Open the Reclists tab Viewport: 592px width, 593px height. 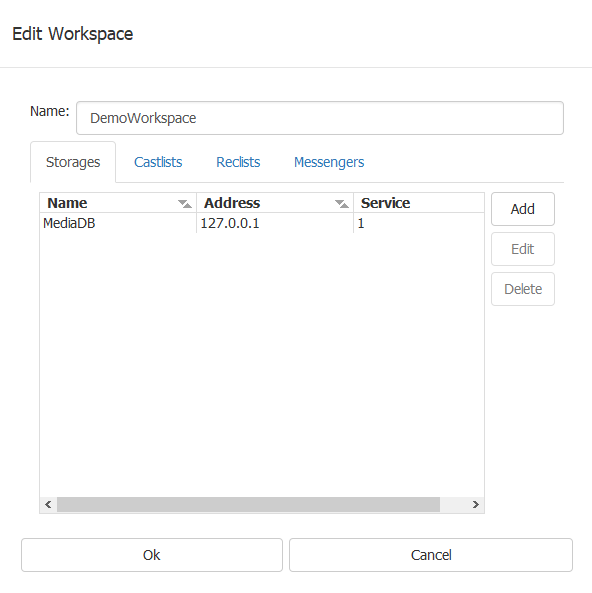[x=238, y=162]
